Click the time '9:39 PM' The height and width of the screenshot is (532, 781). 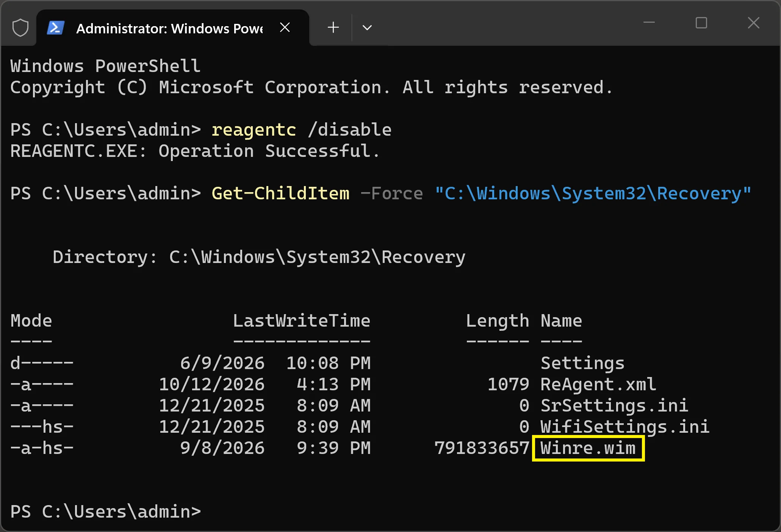(x=333, y=448)
